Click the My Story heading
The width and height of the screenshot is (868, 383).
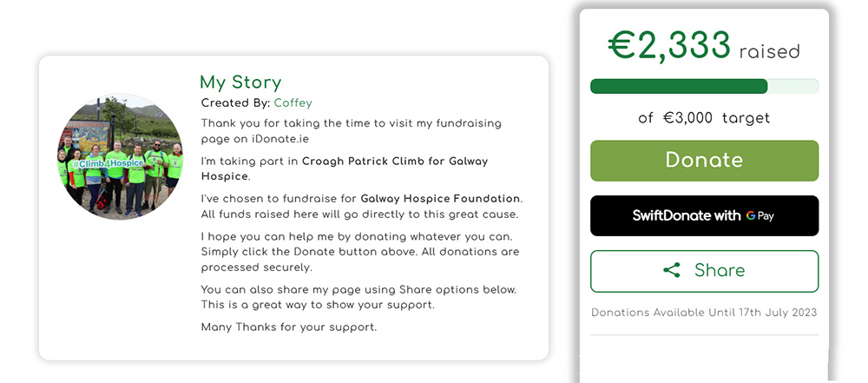(240, 83)
